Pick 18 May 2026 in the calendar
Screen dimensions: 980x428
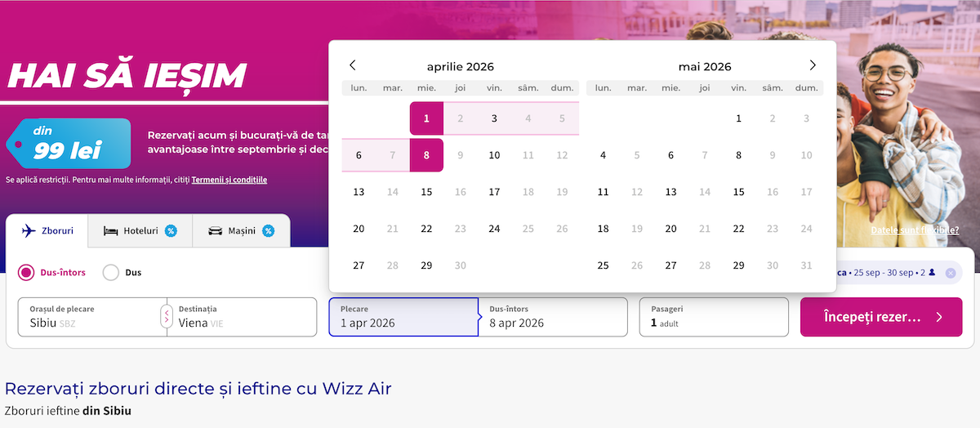click(603, 229)
